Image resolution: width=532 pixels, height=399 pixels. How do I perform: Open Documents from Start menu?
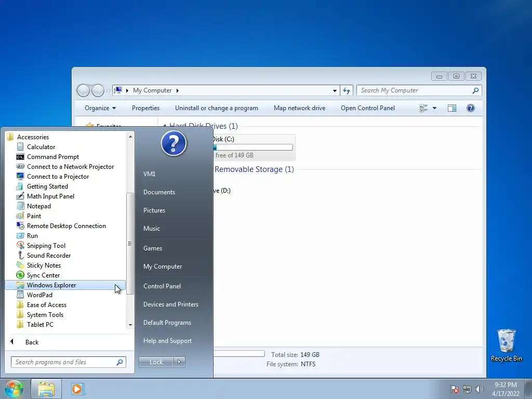(x=159, y=192)
